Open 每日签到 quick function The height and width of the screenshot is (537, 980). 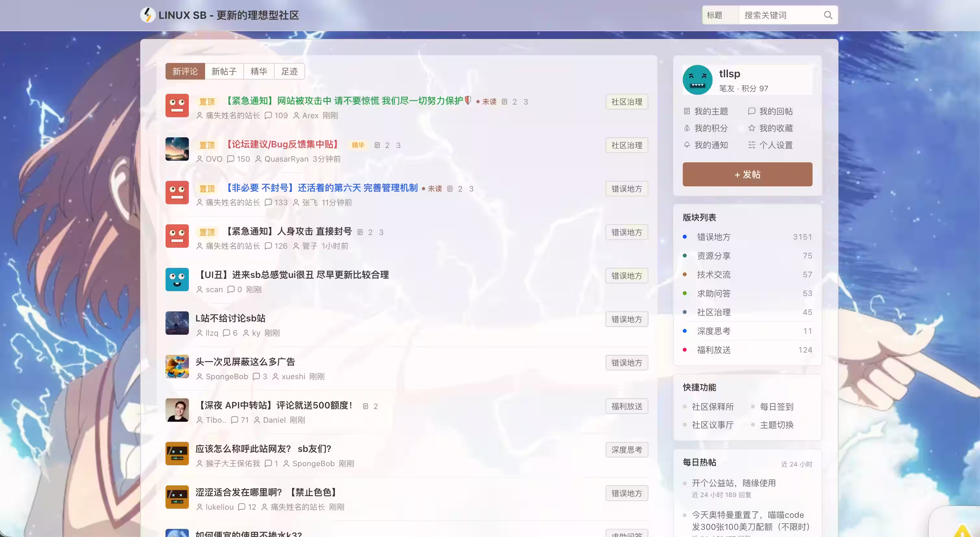pos(777,406)
